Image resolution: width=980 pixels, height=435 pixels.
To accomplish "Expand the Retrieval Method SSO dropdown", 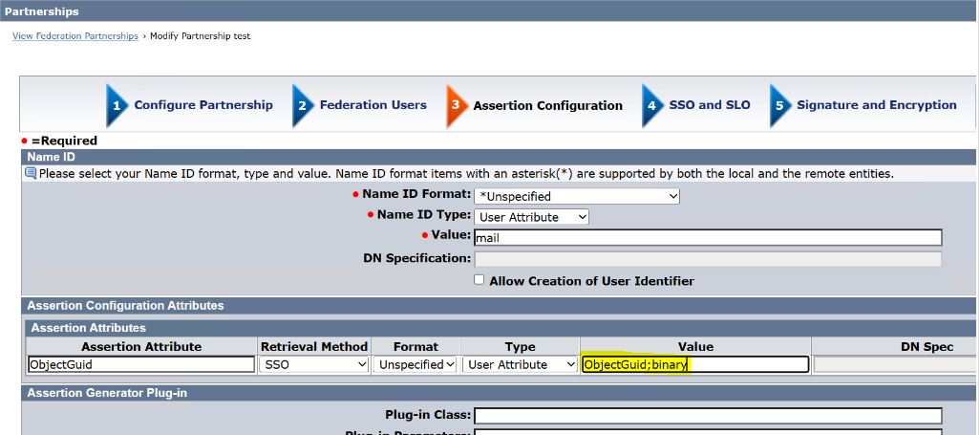I will [x=314, y=364].
